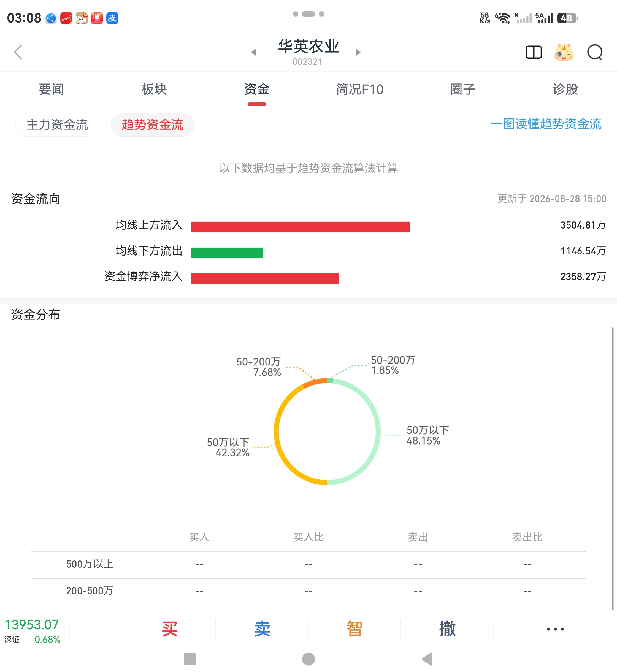Tap the 500万以上 table row label
617x672 pixels.
click(x=90, y=564)
